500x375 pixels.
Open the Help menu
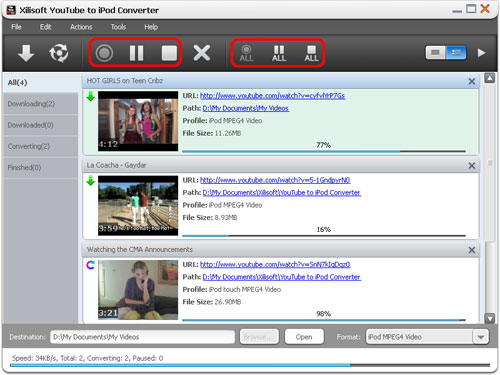[151, 27]
